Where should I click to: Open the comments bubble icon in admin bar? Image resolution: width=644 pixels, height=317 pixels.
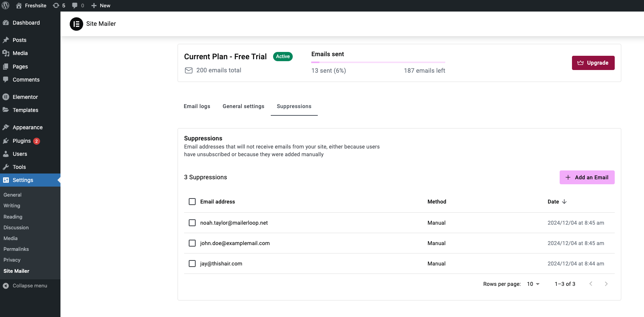(75, 5)
